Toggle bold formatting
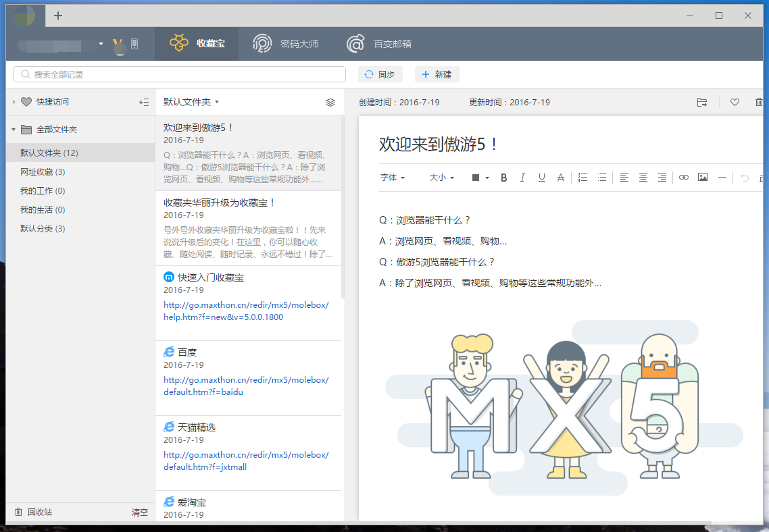The image size is (769, 532). [503, 178]
